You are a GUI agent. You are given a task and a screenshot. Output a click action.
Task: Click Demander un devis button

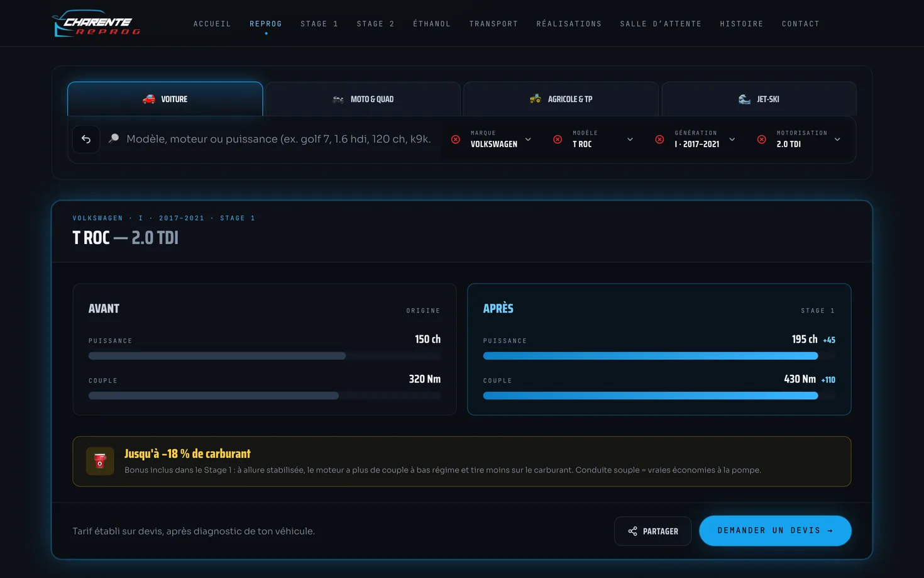[775, 531]
